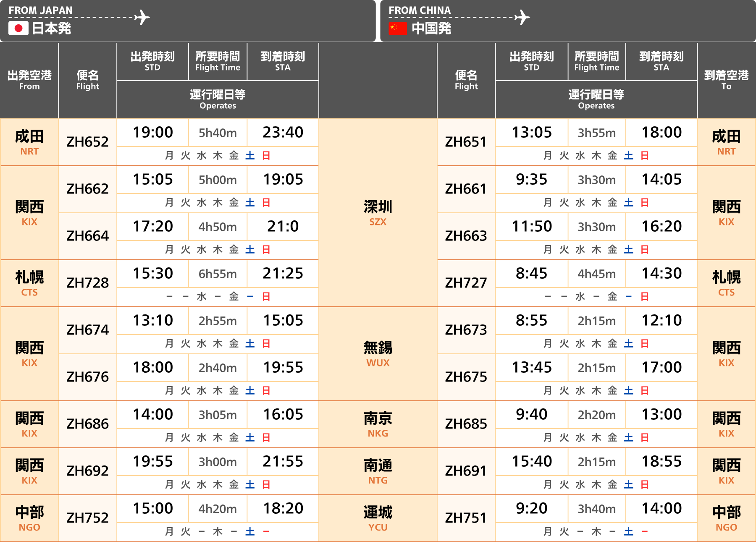This screenshot has width=756, height=554.
Task: Click the 19:00 departure time of ZH652
Action: tap(153, 133)
